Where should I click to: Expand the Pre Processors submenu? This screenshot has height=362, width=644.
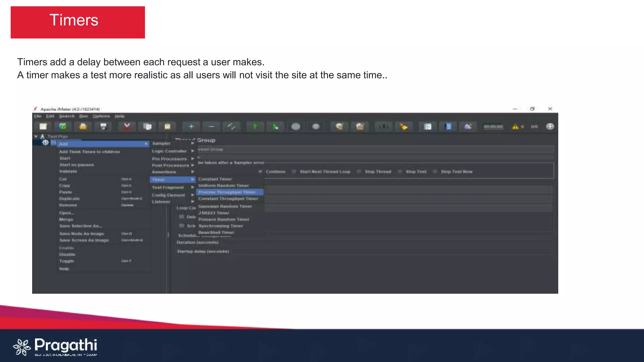pyautogui.click(x=173, y=159)
